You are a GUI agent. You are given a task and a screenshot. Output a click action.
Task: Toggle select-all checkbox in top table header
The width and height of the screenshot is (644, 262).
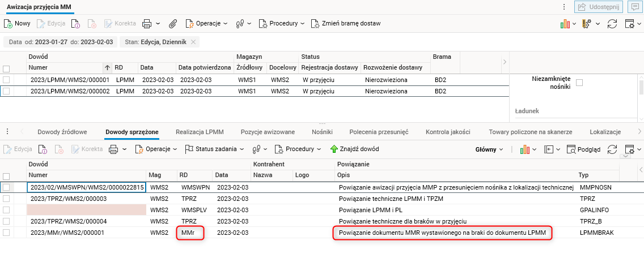click(6, 68)
